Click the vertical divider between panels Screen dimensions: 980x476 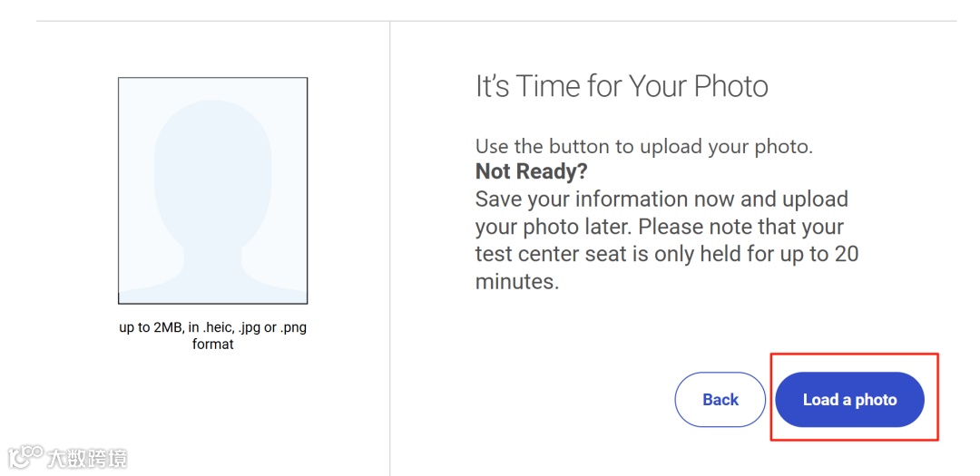pos(390,245)
